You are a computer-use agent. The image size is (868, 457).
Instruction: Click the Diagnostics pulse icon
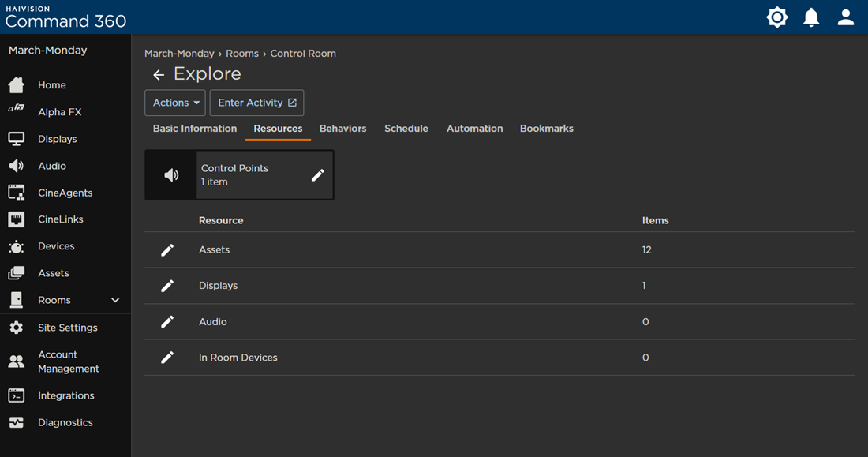click(16, 422)
